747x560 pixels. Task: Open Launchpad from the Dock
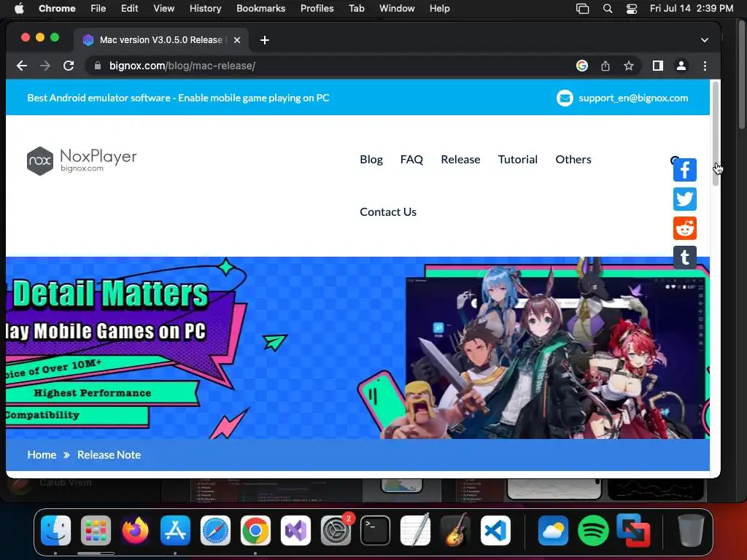click(x=96, y=531)
